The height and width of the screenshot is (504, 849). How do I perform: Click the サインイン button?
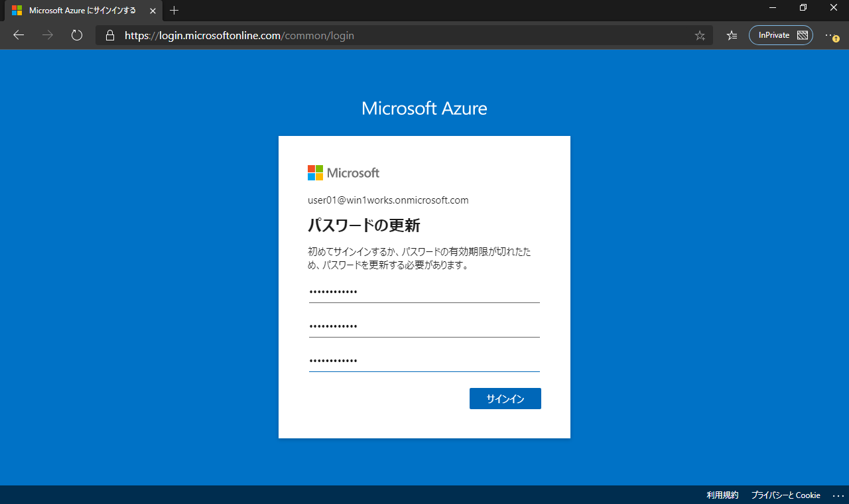pyautogui.click(x=505, y=399)
